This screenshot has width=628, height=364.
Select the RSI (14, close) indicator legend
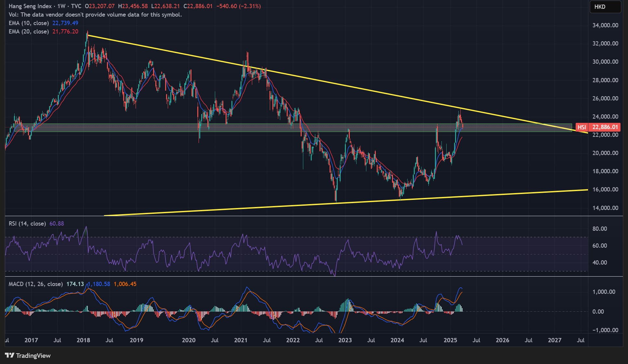[27, 224]
